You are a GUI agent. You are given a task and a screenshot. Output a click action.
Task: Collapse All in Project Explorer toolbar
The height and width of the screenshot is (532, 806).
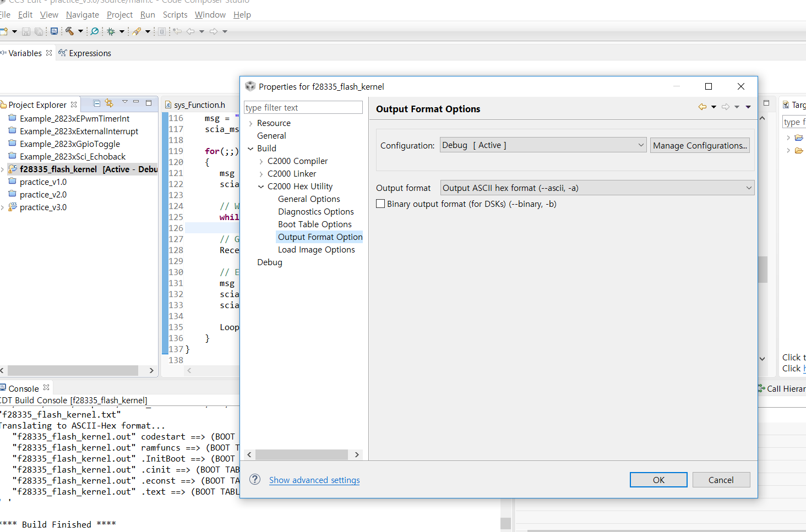click(x=96, y=103)
